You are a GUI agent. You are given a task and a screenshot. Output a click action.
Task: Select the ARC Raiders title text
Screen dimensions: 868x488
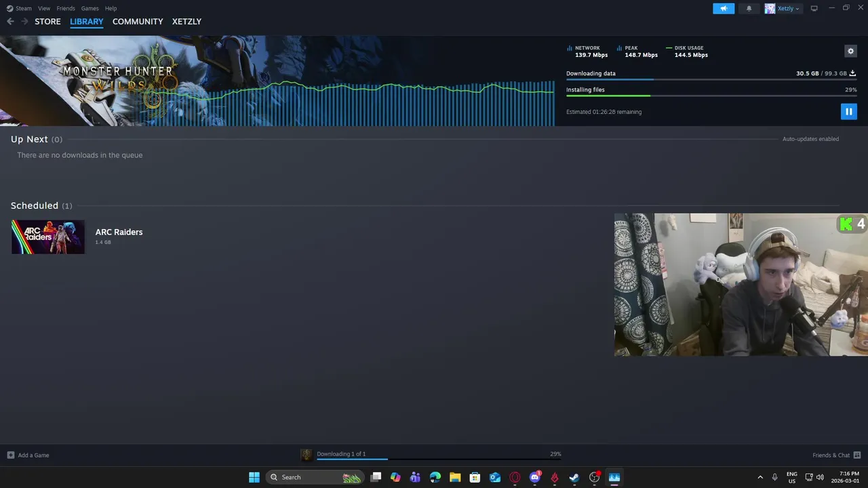coord(119,232)
